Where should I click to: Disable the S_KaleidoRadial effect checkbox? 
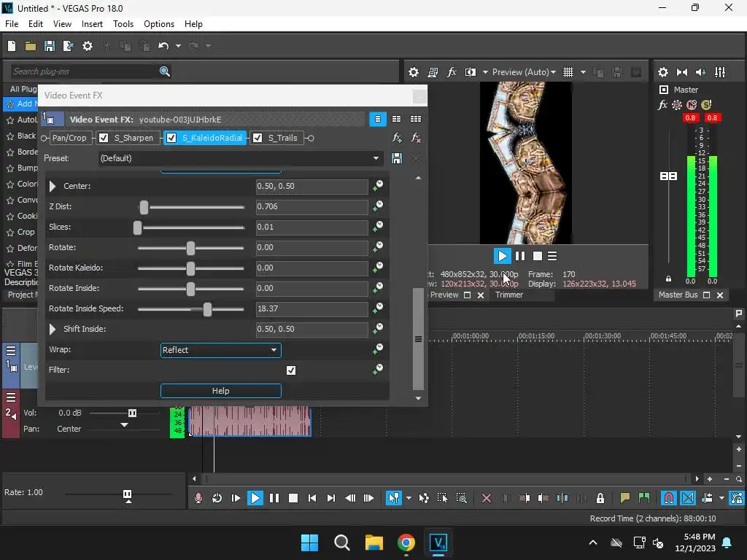tap(171, 138)
